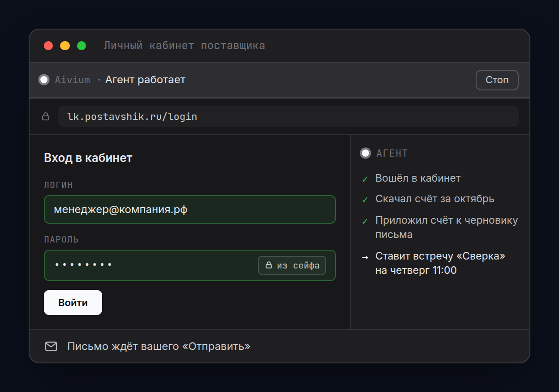Click the ПАРОЛЬ field label
The image size is (559, 392).
pyautogui.click(x=61, y=239)
